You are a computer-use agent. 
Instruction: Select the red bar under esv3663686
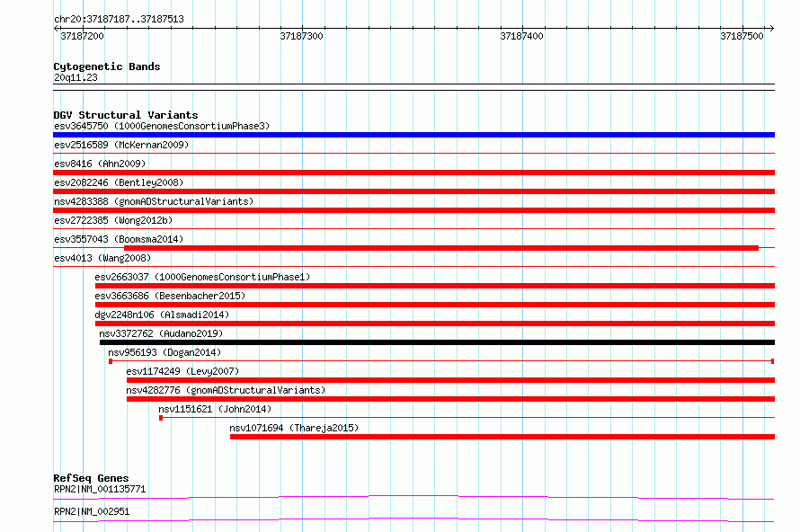(x=435, y=305)
